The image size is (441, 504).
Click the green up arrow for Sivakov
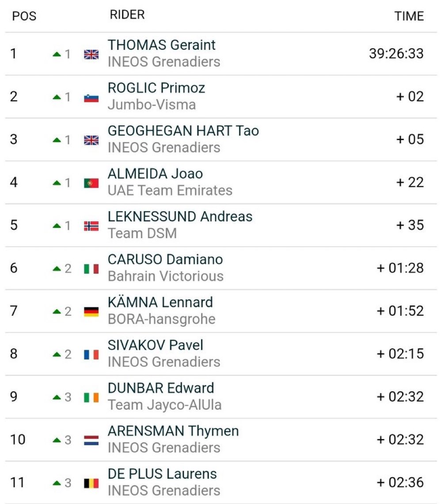click(57, 354)
